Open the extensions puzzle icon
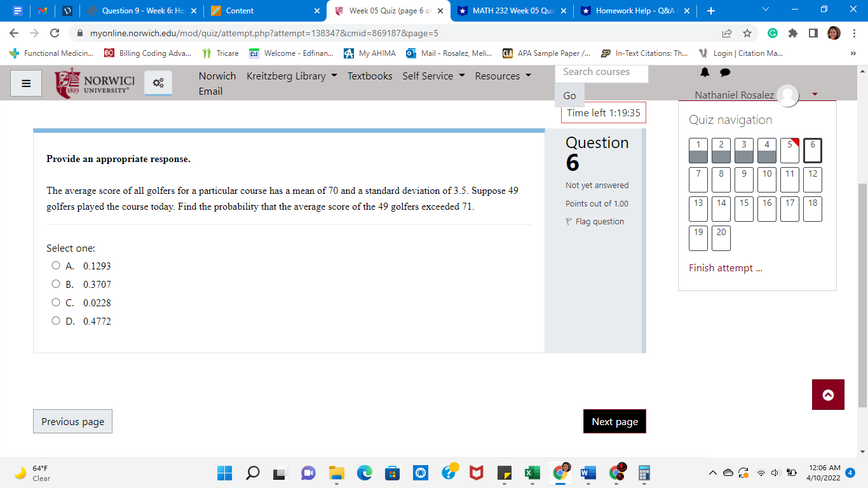Image resolution: width=868 pixels, height=488 pixels. pos(792,33)
